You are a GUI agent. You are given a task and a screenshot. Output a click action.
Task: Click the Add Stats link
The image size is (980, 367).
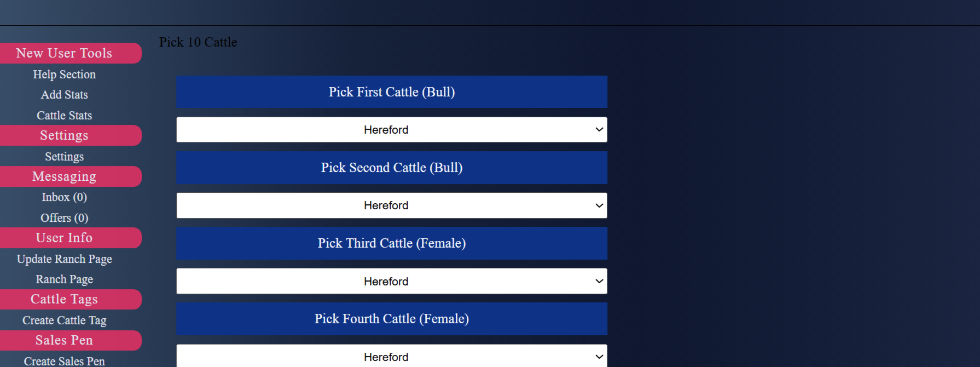(x=64, y=95)
